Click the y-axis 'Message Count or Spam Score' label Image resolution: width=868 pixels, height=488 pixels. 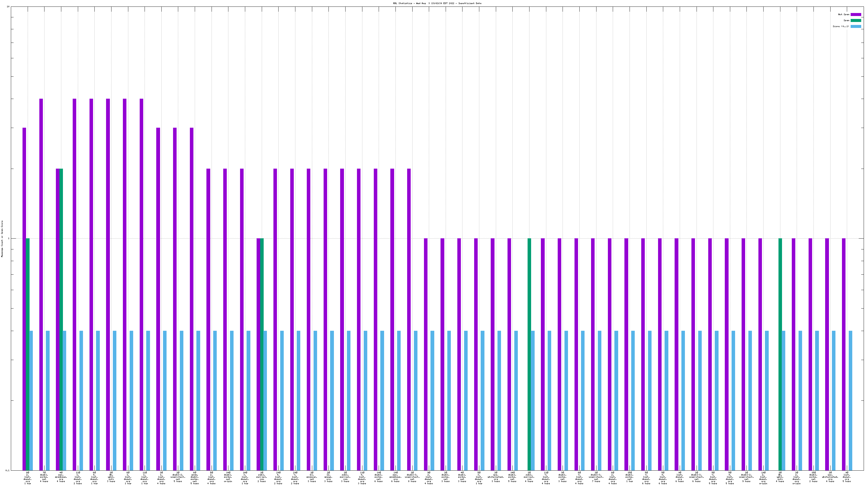[2, 239]
